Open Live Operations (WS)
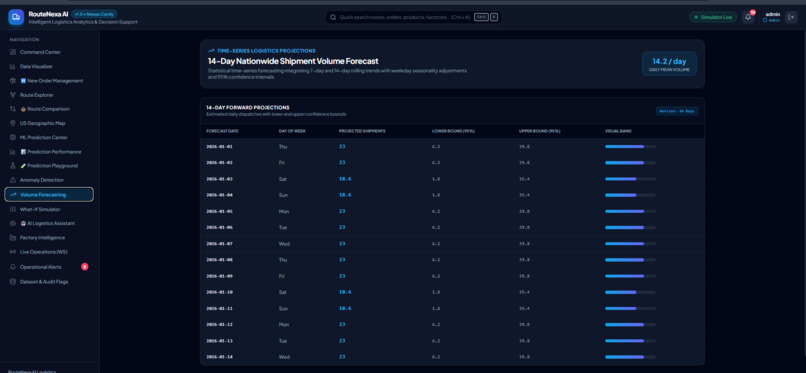Viewport: 806px width, 373px height. click(49, 252)
